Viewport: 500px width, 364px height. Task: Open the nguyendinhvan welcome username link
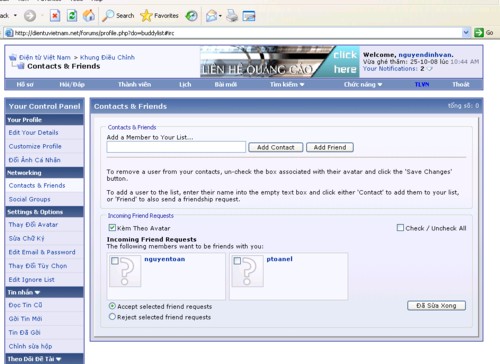click(x=425, y=55)
